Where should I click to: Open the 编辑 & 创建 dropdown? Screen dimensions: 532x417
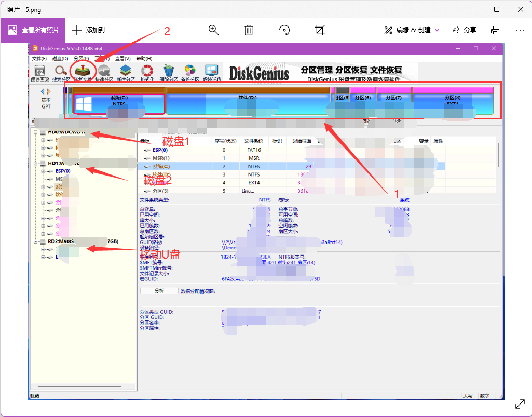[x=412, y=30]
